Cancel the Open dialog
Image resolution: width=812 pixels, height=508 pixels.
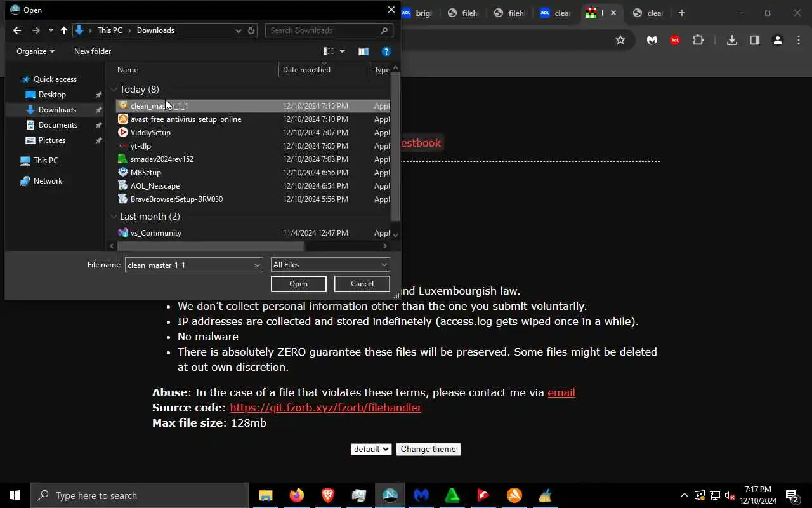point(362,284)
